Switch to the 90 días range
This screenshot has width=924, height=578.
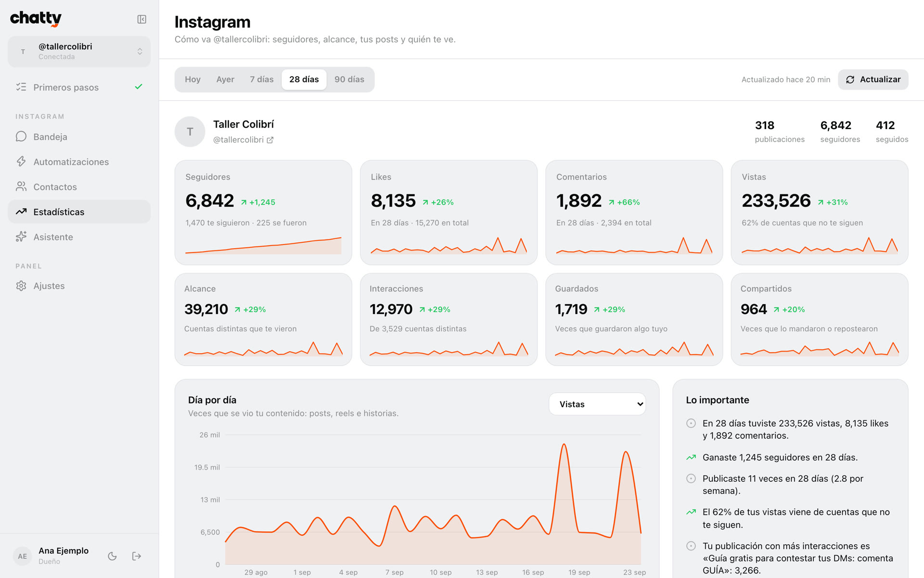(349, 79)
